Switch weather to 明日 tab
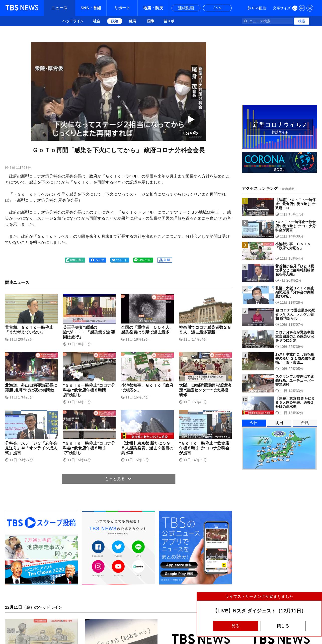Viewport: 322px width, 644px height. pyautogui.click(x=279, y=423)
